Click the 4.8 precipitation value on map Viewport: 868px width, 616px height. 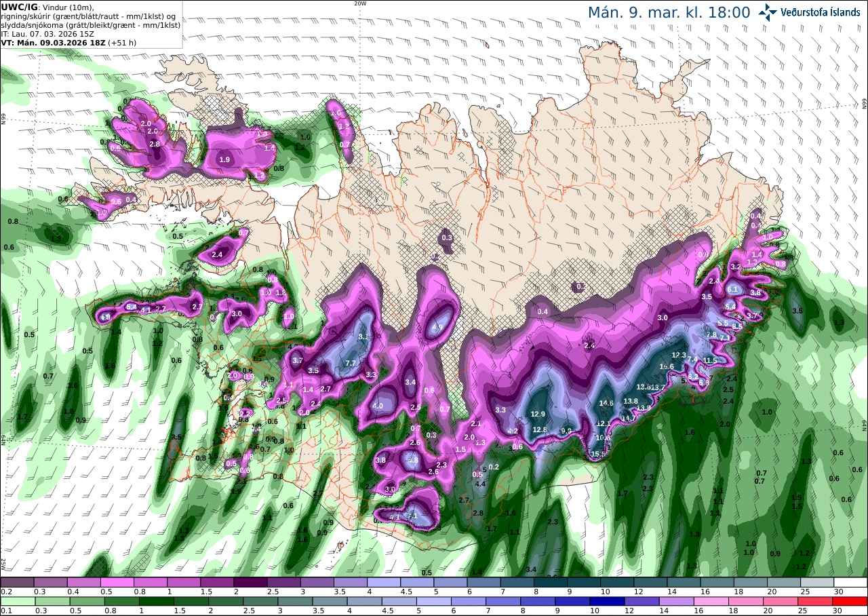click(x=414, y=459)
